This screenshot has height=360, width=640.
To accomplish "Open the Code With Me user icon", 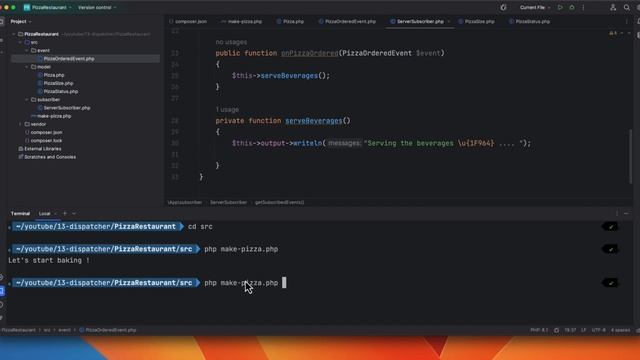I will [613, 7].
